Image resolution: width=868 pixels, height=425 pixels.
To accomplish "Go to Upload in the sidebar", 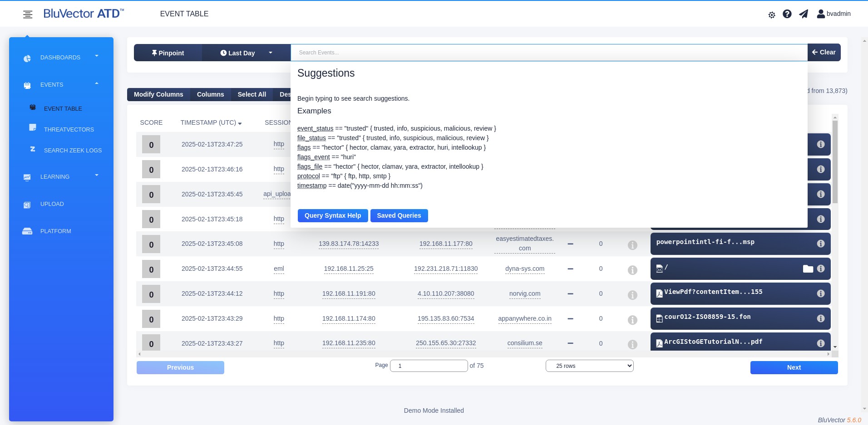I will coord(52,204).
